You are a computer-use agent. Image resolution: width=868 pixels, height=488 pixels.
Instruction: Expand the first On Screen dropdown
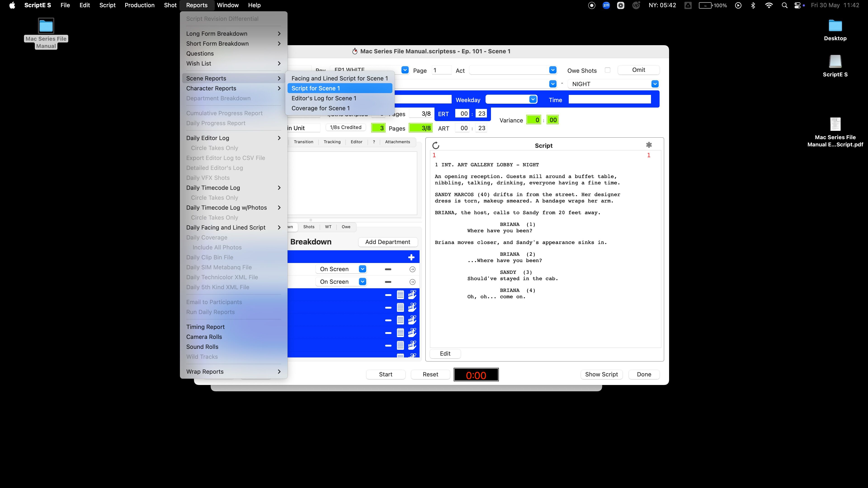(x=362, y=269)
